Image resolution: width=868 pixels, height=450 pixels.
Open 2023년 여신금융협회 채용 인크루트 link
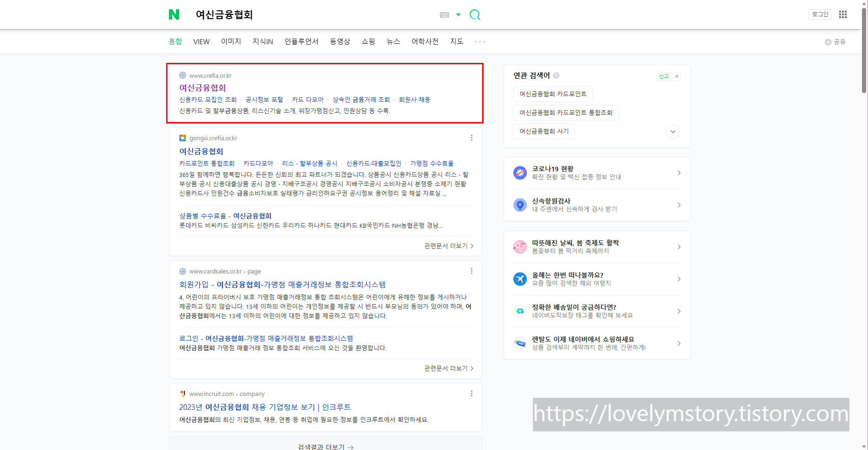(x=265, y=407)
